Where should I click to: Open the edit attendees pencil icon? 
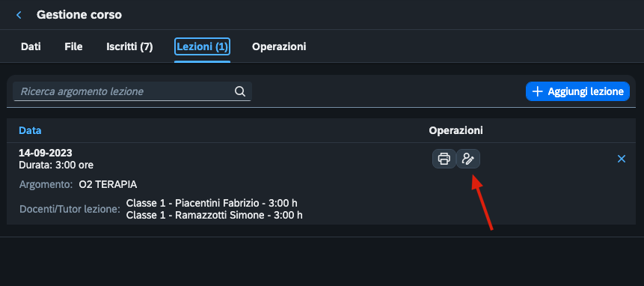pos(468,159)
